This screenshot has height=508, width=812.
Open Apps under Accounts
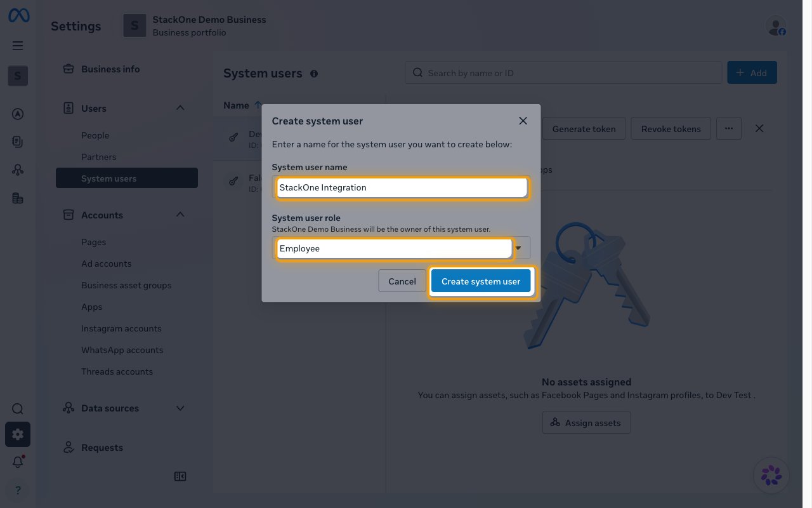(92, 307)
